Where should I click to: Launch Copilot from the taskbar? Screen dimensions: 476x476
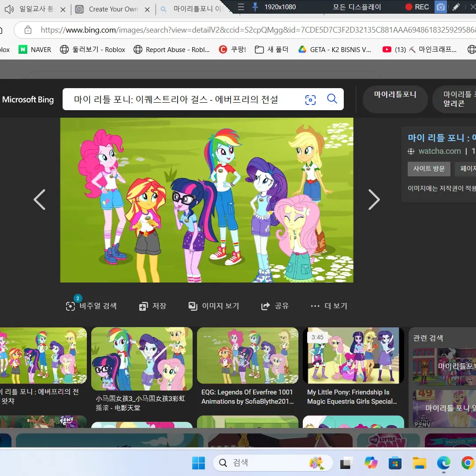371,463
